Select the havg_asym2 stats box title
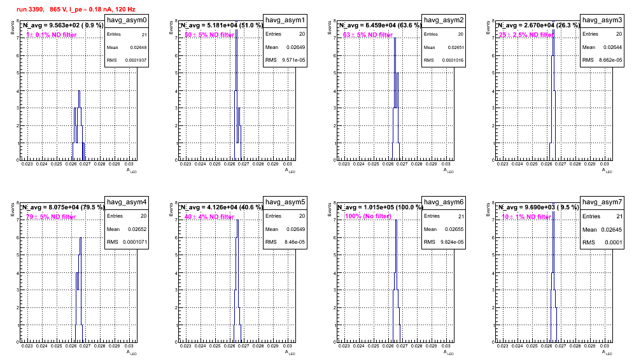Image resolution: width=634 pixels, height=364 pixels. point(444,20)
